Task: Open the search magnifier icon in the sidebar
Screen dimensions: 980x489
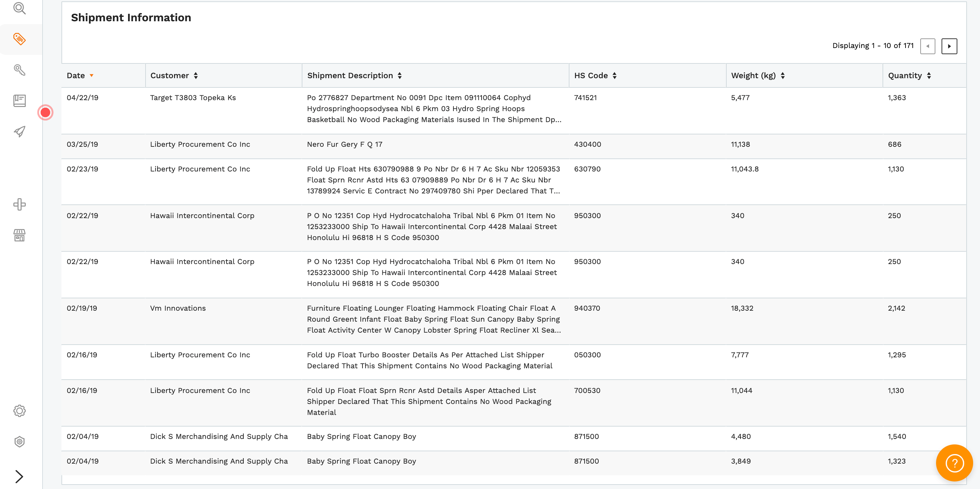Action: [20, 8]
